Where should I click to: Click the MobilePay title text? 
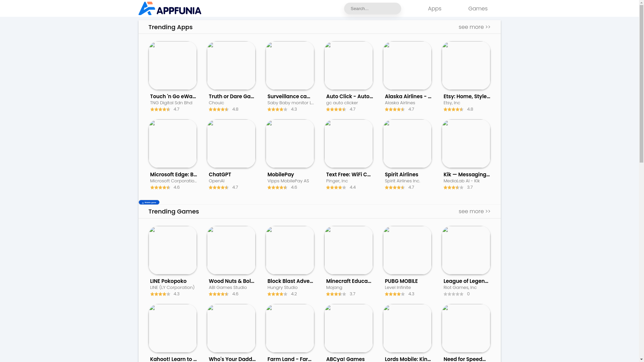[x=280, y=174]
